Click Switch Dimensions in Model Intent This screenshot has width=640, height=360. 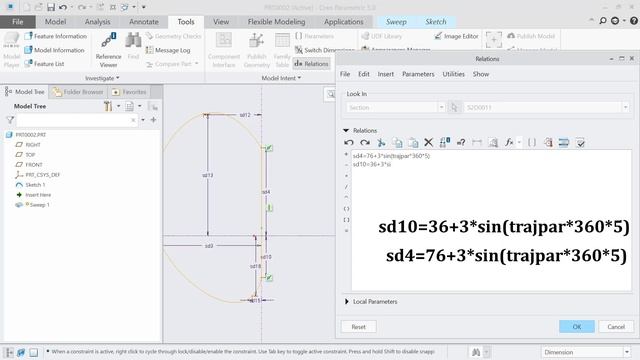point(325,50)
